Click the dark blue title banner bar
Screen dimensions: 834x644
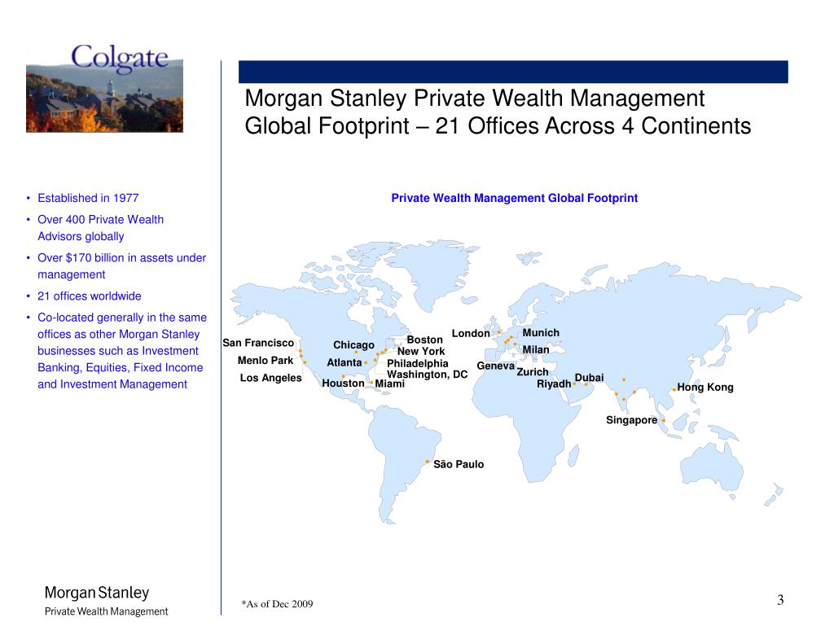click(x=513, y=72)
